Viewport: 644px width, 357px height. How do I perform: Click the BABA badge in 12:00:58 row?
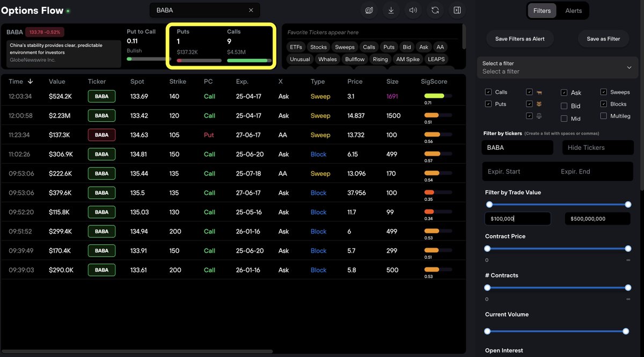point(101,116)
